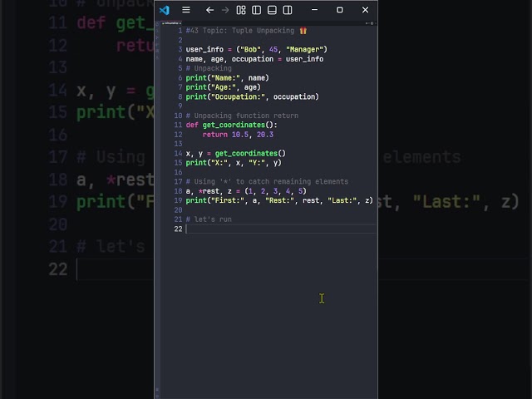Image resolution: width=532 pixels, height=399 pixels.
Task: Click the 'def get_coordinates():' line
Action: pos(231,125)
